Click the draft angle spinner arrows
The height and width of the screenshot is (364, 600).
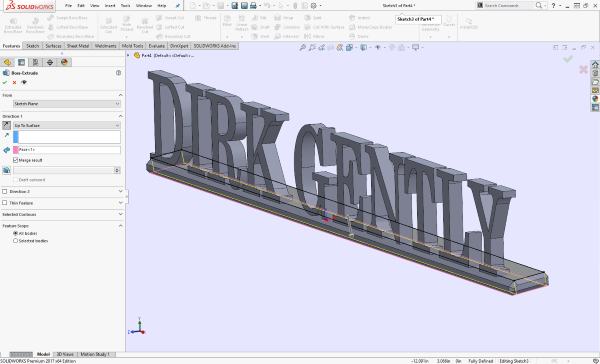click(x=117, y=170)
